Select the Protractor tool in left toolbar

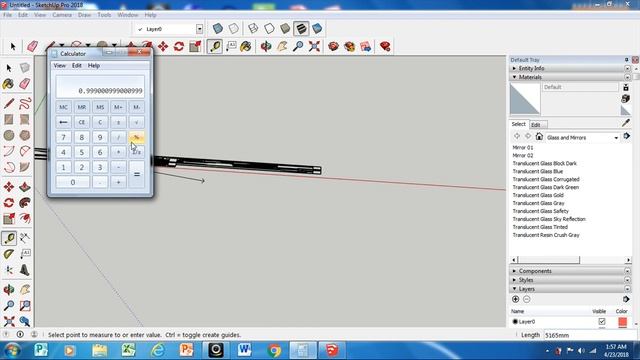click(9, 254)
